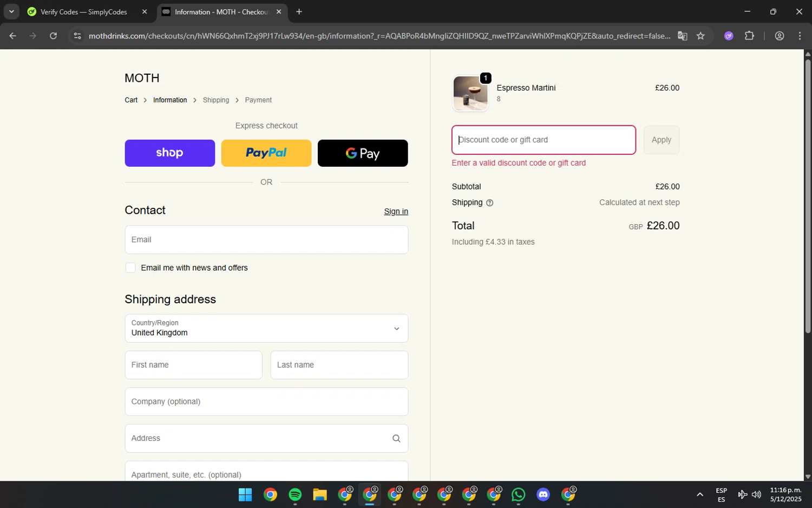Focus the Discount code or gift card field

[x=543, y=140]
